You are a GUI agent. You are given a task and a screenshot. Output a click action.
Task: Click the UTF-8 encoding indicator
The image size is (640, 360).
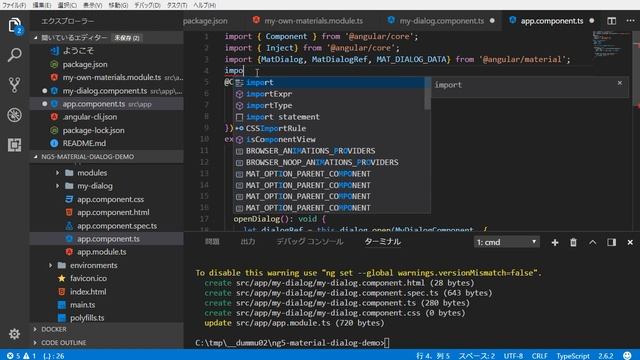coord(513,356)
